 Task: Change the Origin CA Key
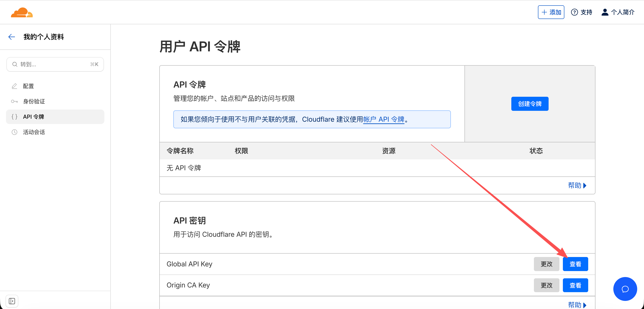coord(546,285)
